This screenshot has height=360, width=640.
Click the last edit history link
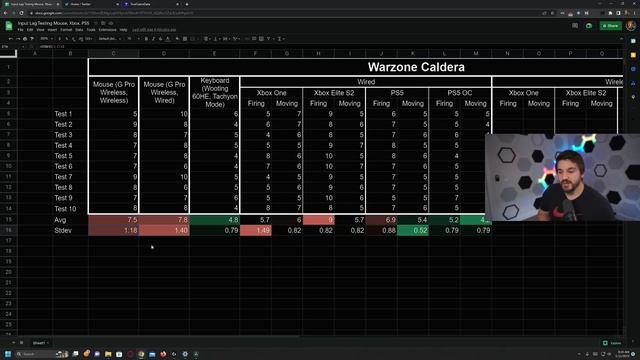(x=154, y=30)
